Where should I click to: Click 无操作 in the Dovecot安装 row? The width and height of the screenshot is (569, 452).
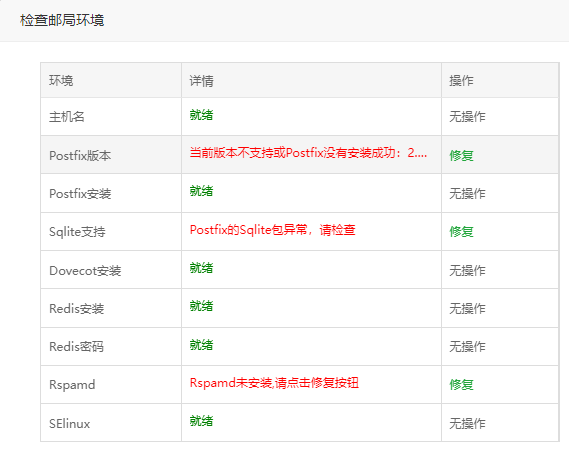[467, 270]
